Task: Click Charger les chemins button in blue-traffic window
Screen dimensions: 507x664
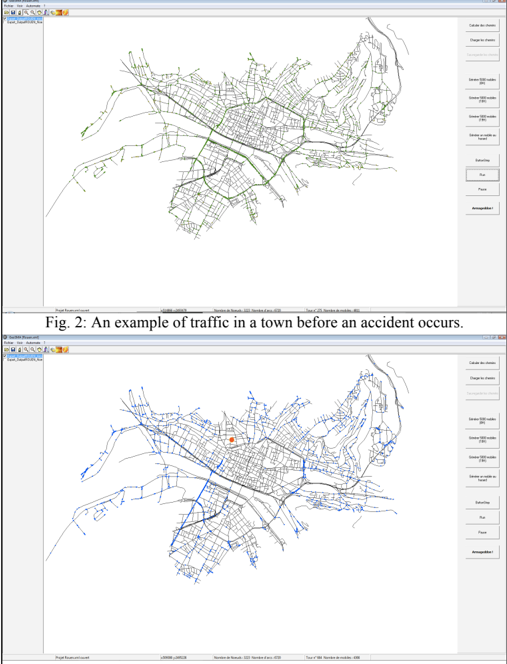Action: (x=482, y=378)
